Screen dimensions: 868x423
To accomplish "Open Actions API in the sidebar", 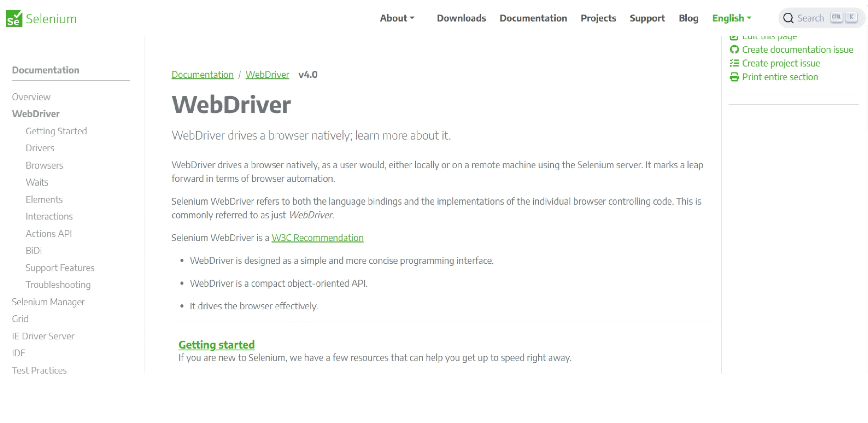I will click(49, 233).
